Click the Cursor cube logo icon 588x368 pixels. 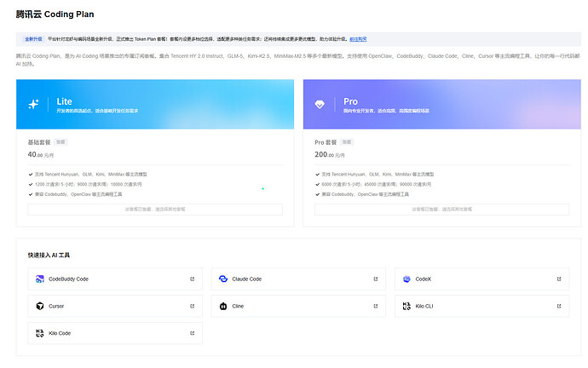[x=40, y=306]
